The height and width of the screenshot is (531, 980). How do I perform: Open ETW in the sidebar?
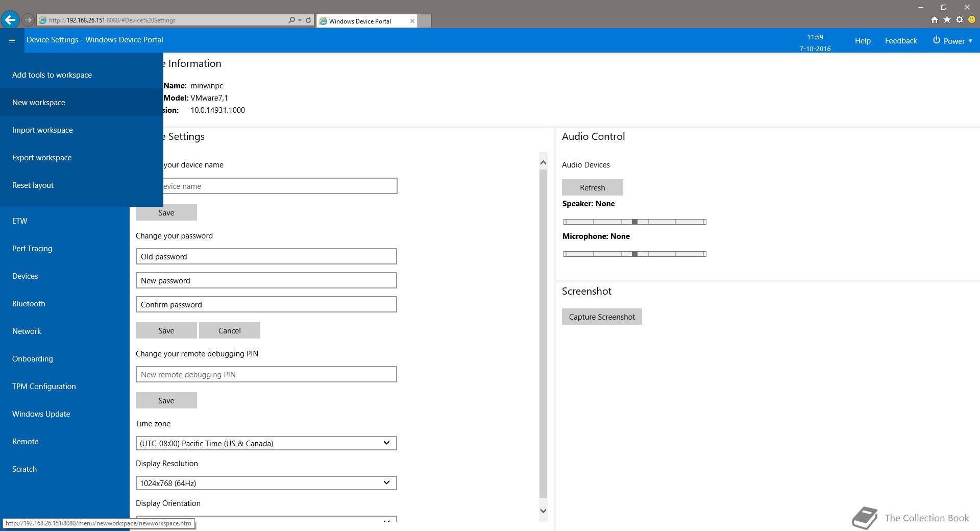(65, 221)
